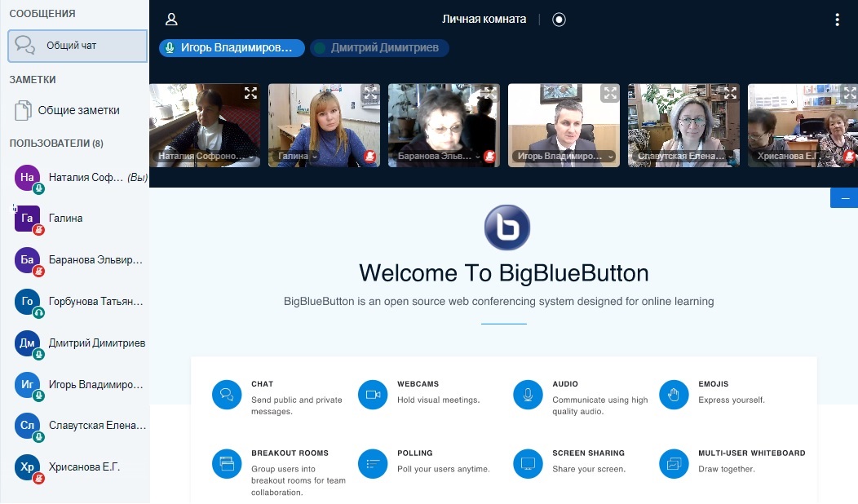Mute talking indicator Игорь Владимиров
This screenshot has height=504, width=858.
(x=232, y=47)
